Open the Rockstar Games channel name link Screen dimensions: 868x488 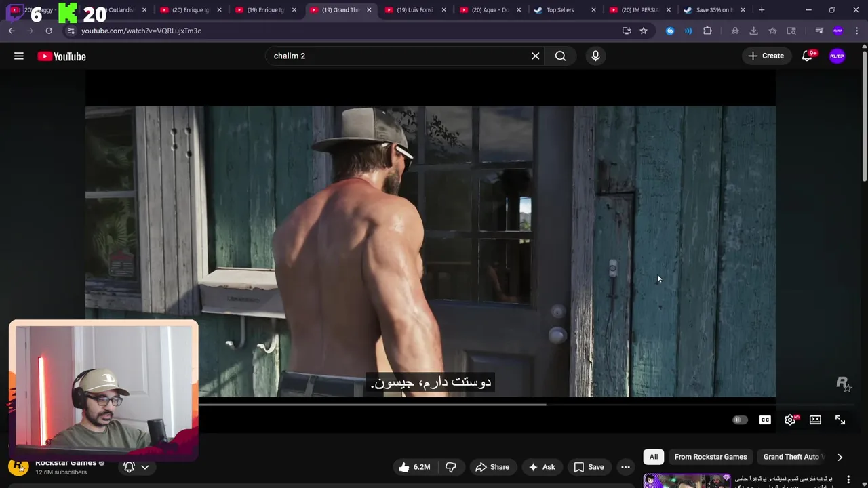pyautogui.click(x=66, y=463)
